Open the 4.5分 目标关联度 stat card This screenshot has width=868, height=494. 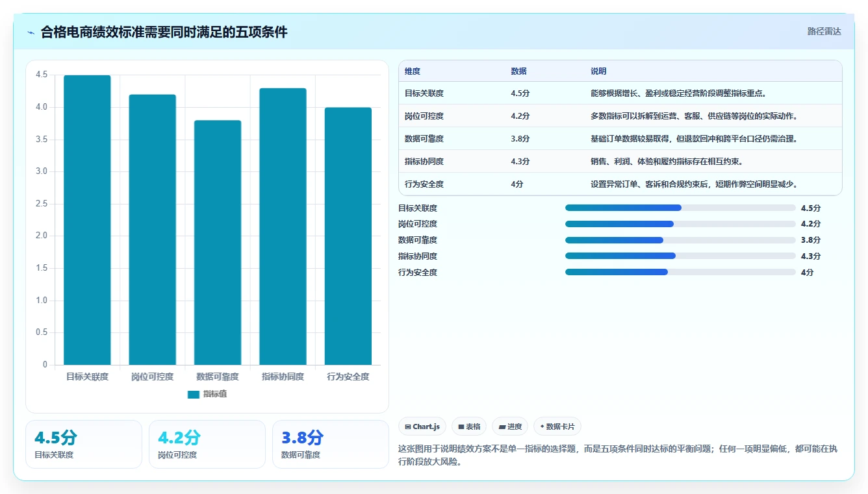click(x=84, y=444)
